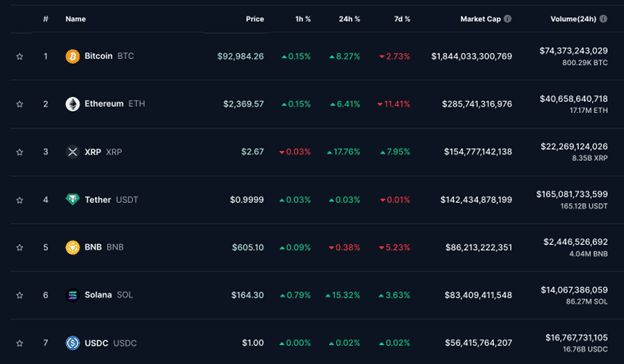Open the Tether USDT name link

pyautogui.click(x=111, y=200)
